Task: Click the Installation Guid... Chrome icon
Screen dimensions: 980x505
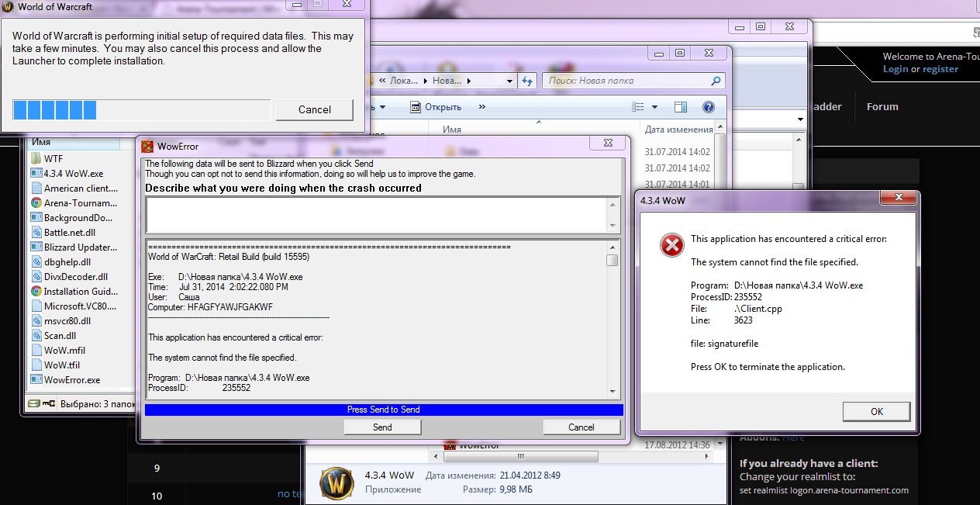Action: tap(36, 292)
